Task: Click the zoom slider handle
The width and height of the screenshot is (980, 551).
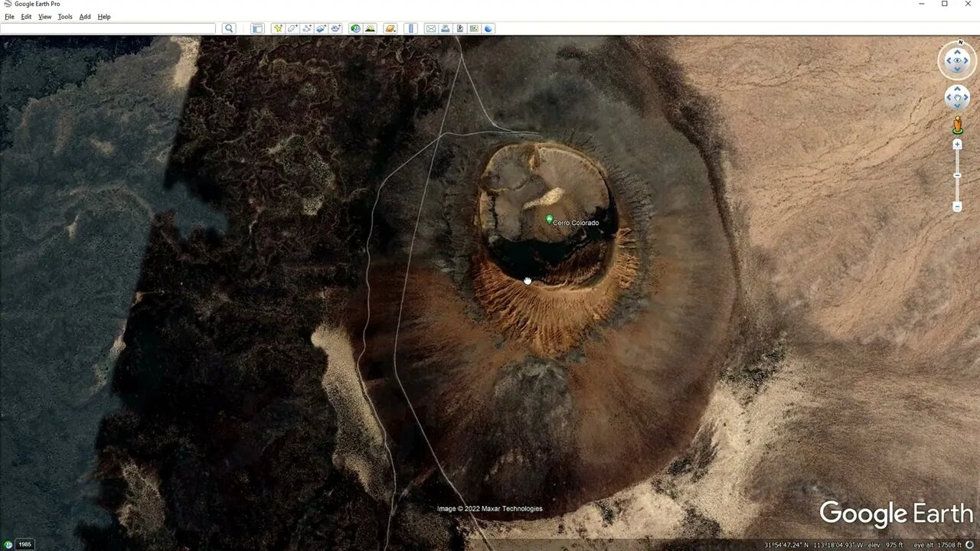Action: point(957,176)
